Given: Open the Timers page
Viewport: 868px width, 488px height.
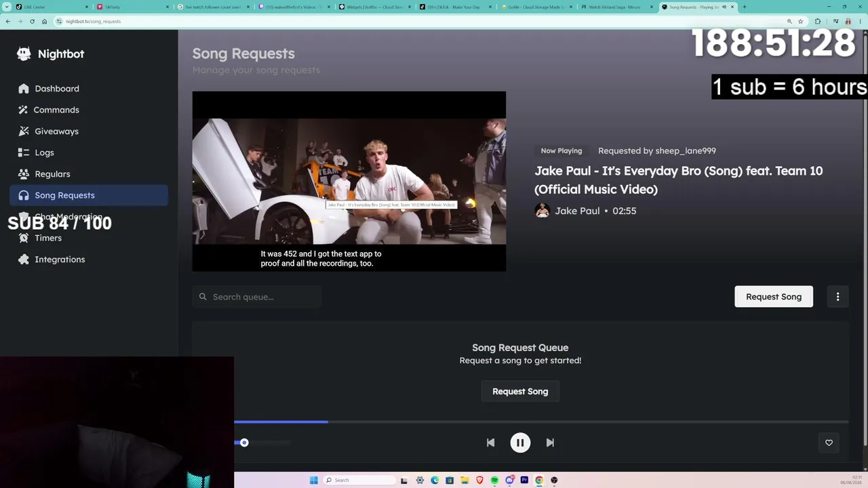Looking at the screenshot, I should [89, 238].
